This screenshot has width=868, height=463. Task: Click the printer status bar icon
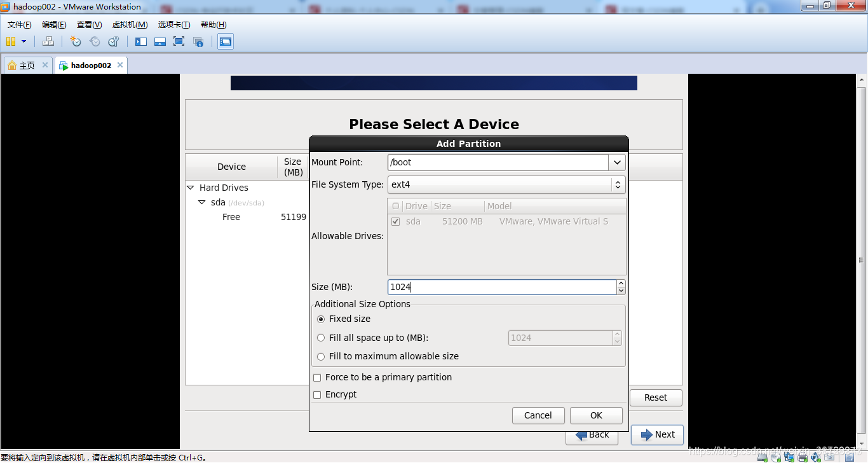tap(803, 457)
